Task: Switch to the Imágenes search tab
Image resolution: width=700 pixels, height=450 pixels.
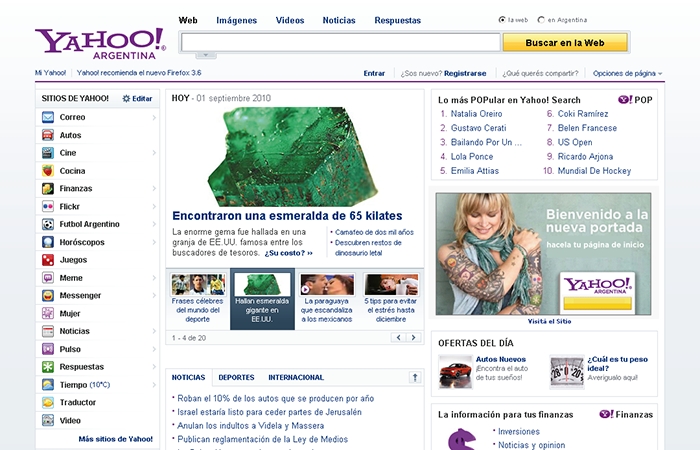Action: [237, 21]
